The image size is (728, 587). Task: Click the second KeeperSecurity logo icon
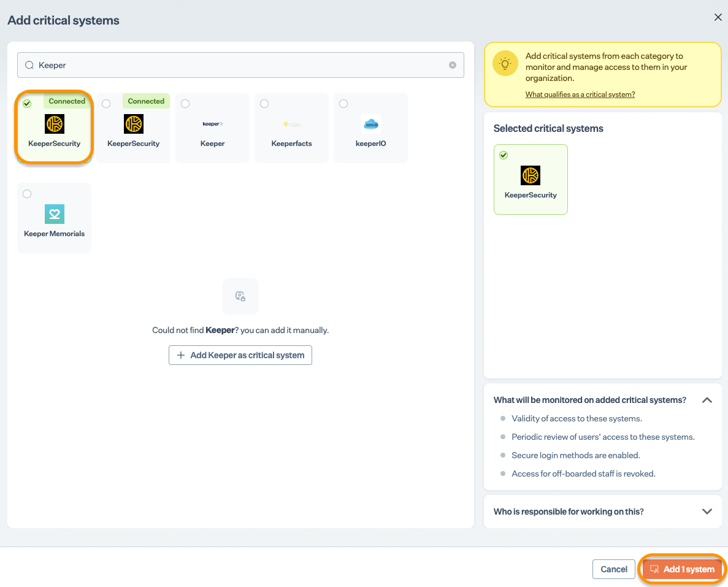click(134, 124)
